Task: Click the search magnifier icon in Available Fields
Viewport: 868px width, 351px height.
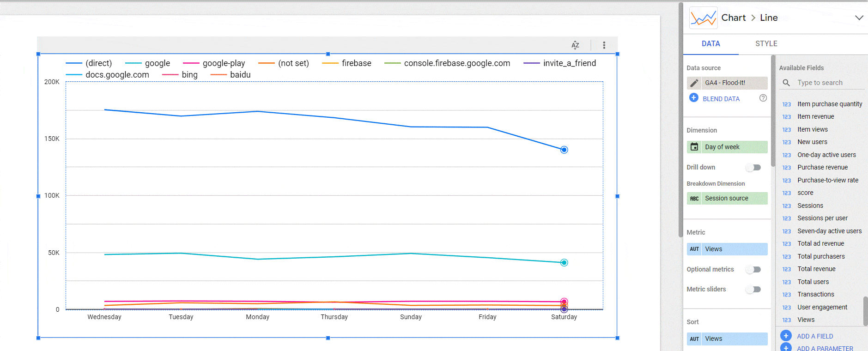Action: (786, 83)
